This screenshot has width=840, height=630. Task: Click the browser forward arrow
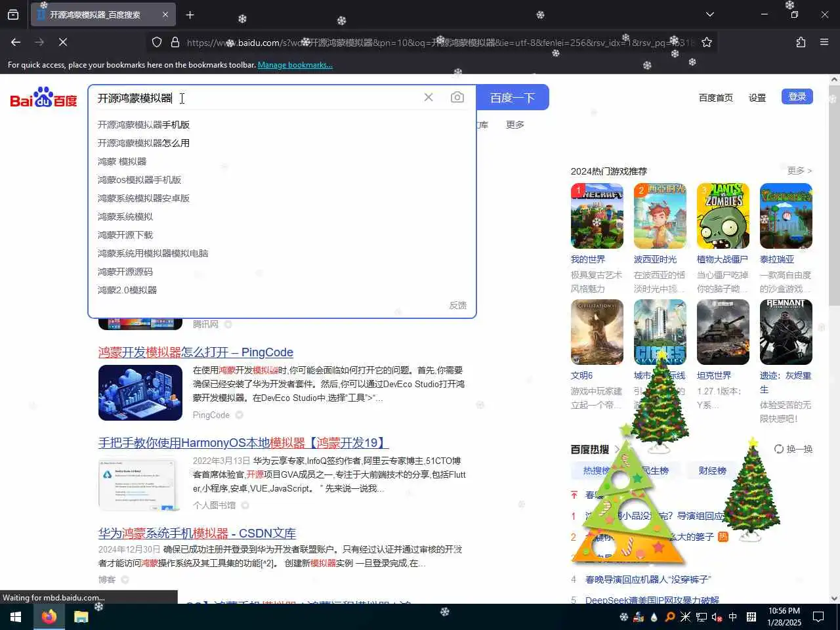point(39,42)
